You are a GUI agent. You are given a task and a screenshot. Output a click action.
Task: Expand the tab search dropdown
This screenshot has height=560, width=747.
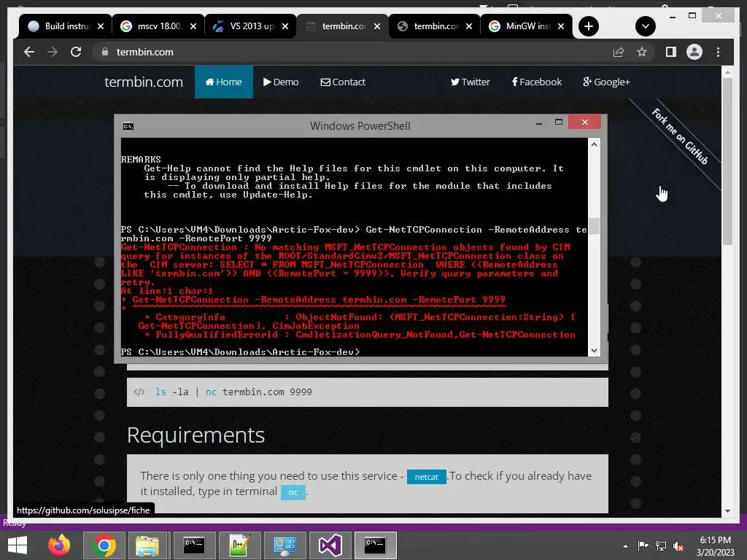coord(645,26)
